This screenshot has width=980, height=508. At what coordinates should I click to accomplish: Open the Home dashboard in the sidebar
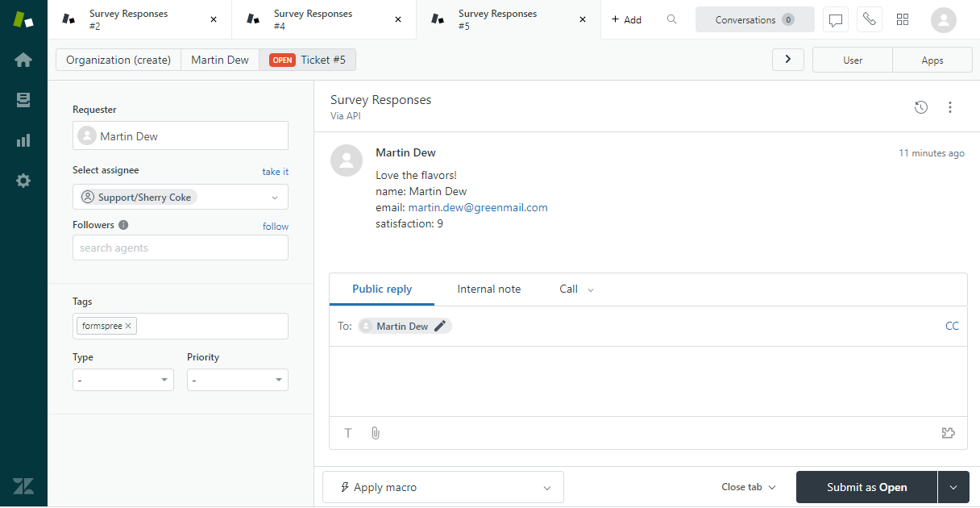coord(23,59)
